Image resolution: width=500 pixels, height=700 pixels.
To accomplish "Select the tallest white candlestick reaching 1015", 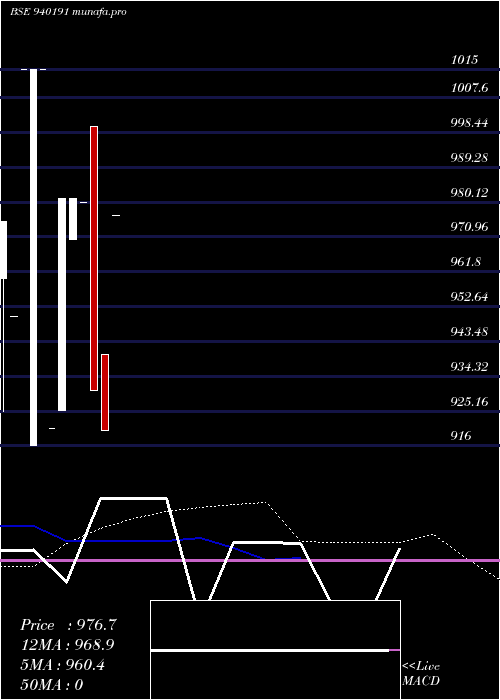I will 33,258.
